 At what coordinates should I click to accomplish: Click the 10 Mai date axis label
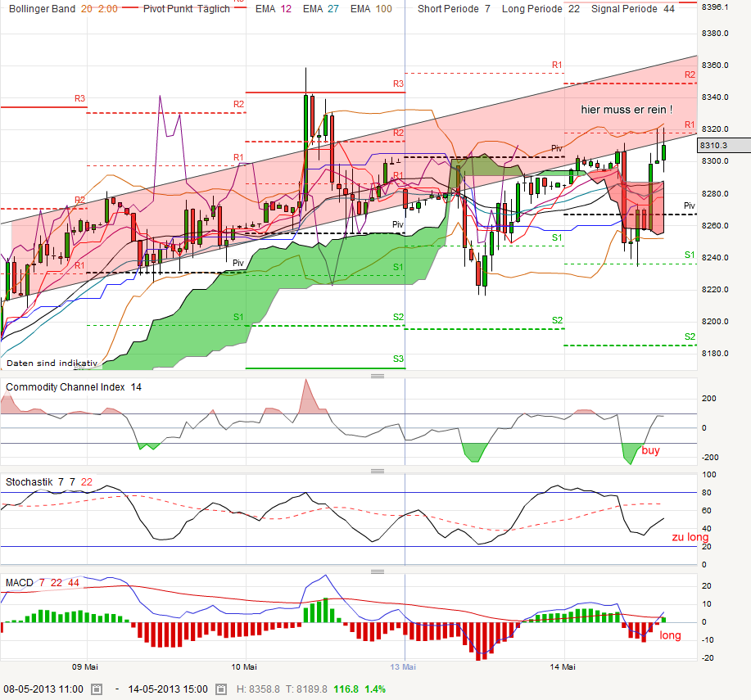[244, 667]
